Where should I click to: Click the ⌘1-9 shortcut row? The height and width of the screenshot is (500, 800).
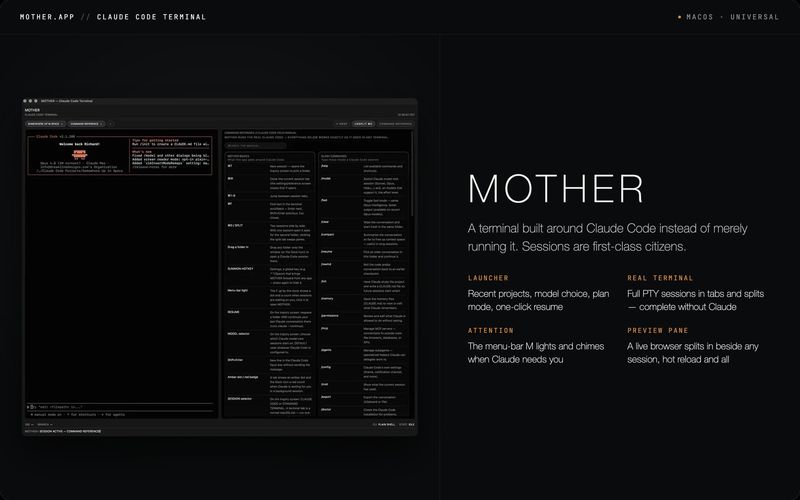pyautogui.click(x=270, y=196)
